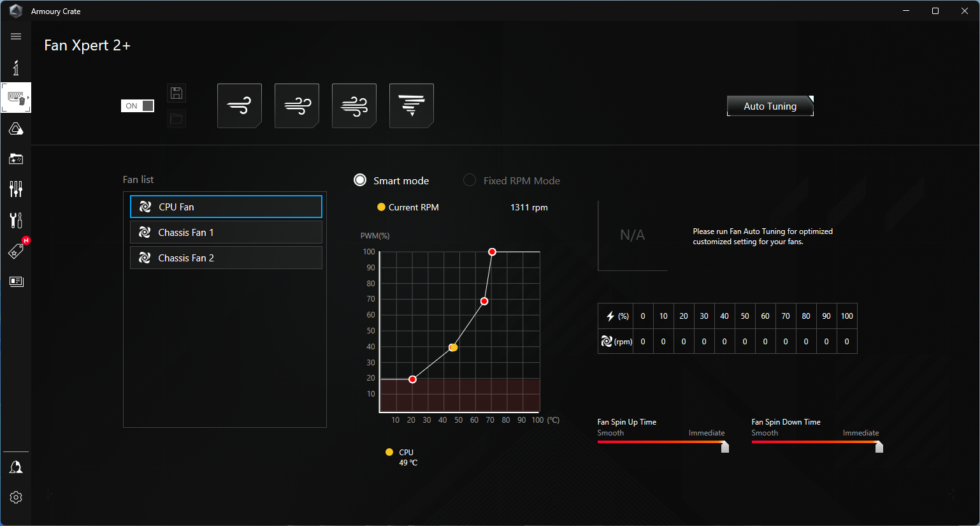Open the News icon in sidebar
This screenshot has height=526, width=980.
click(x=16, y=281)
